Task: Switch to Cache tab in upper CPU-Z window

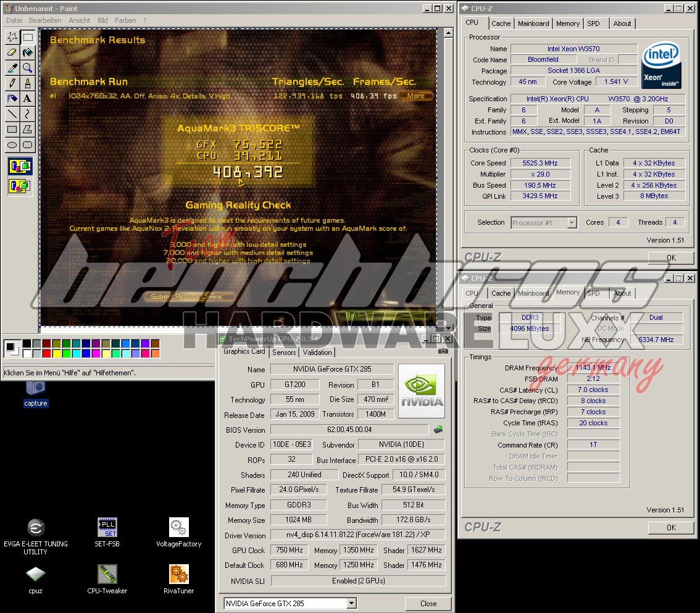Action: [501, 23]
